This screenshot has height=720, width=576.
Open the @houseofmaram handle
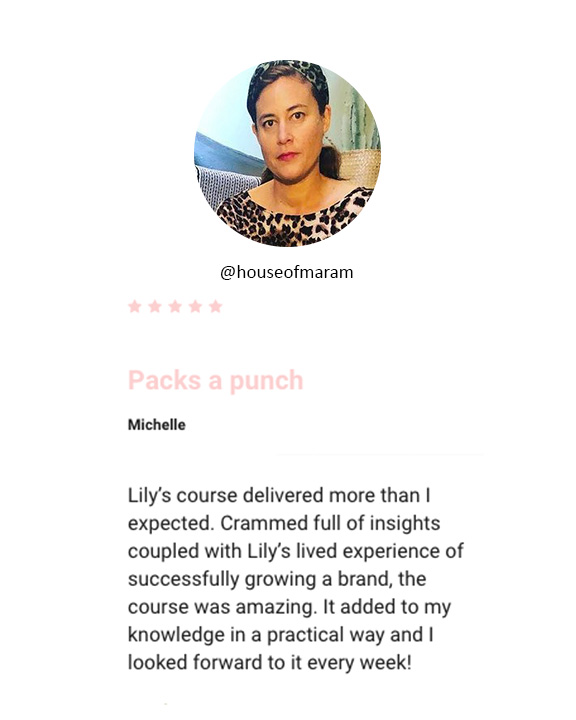(287, 272)
